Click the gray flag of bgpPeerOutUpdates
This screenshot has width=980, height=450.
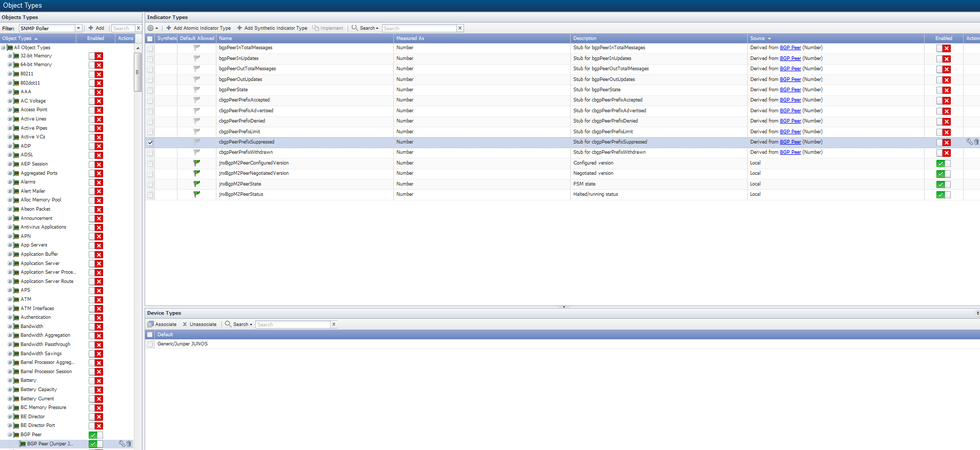pyautogui.click(x=196, y=79)
